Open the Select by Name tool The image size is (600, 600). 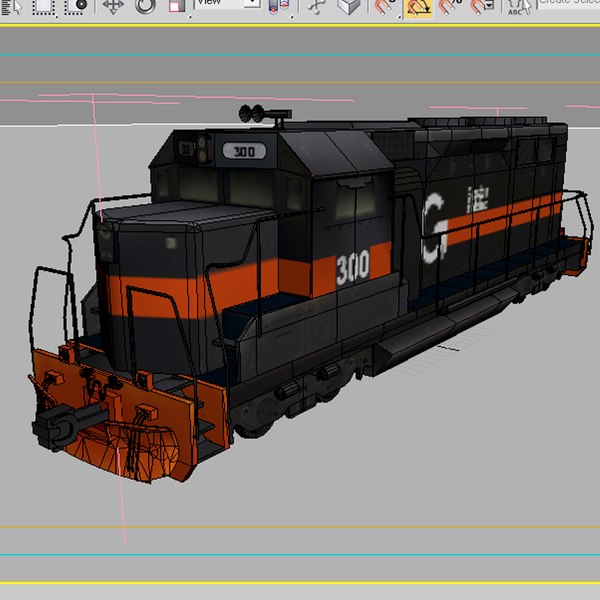[11, 7]
